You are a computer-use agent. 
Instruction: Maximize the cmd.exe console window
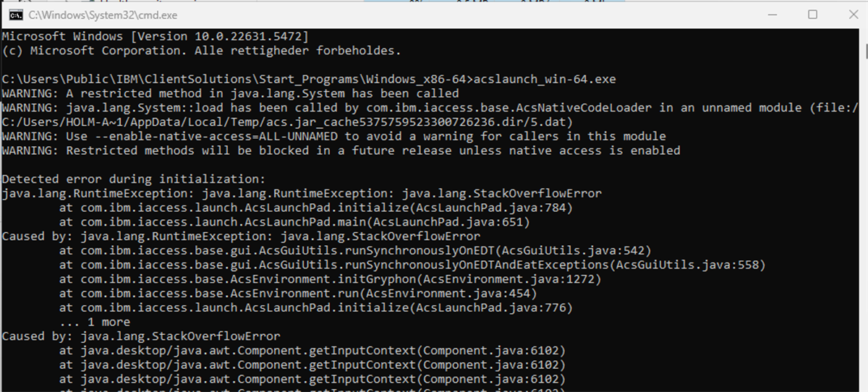click(x=812, y=14)
